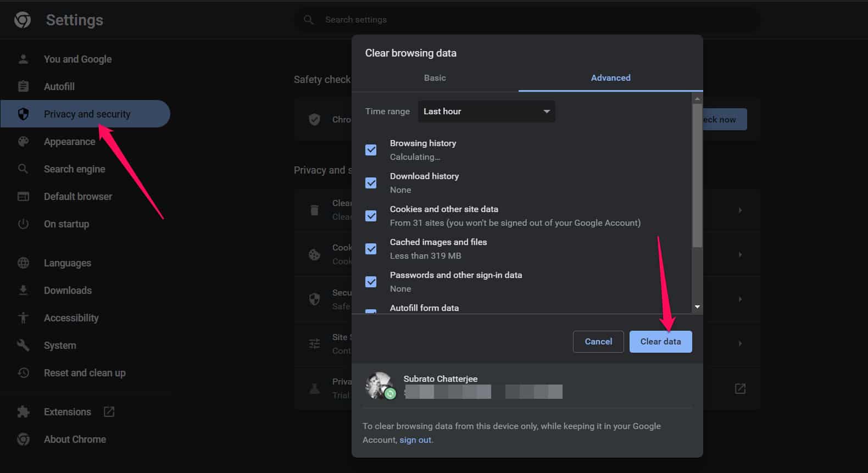Screen dimensions: 868x473
Task: Click the Languages globe icon
Action: coord(23,263)
